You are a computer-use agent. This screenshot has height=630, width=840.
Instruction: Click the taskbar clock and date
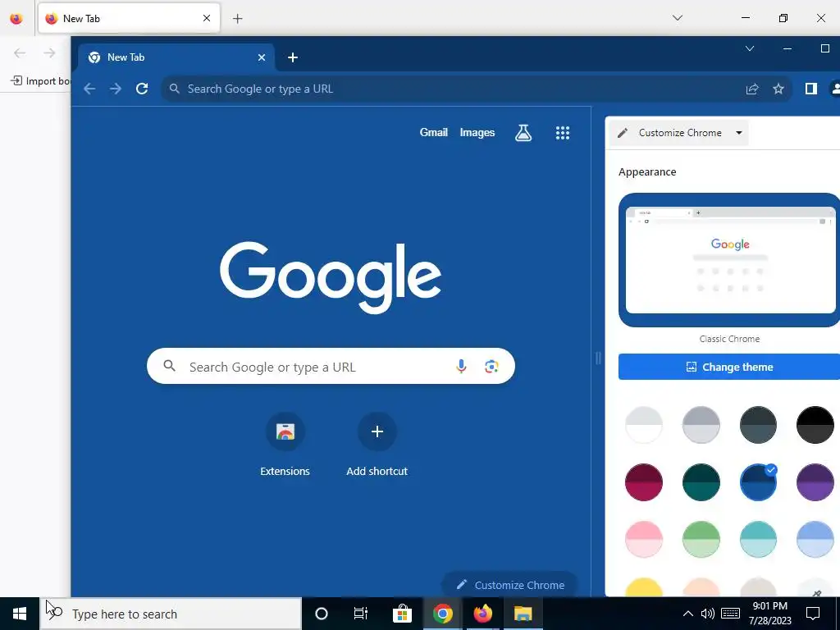(769, 614)
